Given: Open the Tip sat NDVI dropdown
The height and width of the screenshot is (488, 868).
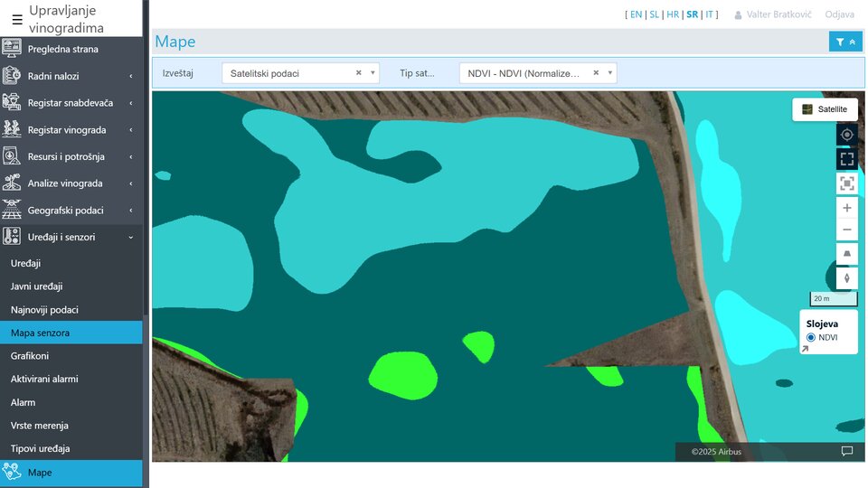Looking at the screenshot, I should tap(529, 73).
